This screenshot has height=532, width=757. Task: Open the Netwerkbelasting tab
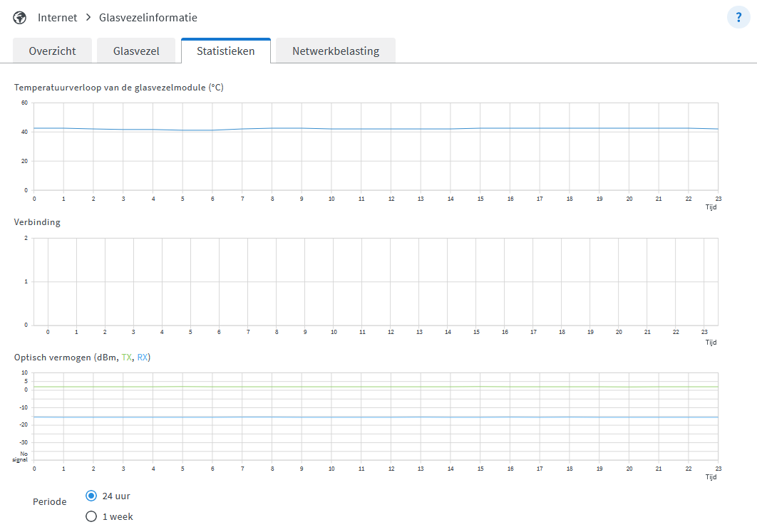[x=336, y=51]
